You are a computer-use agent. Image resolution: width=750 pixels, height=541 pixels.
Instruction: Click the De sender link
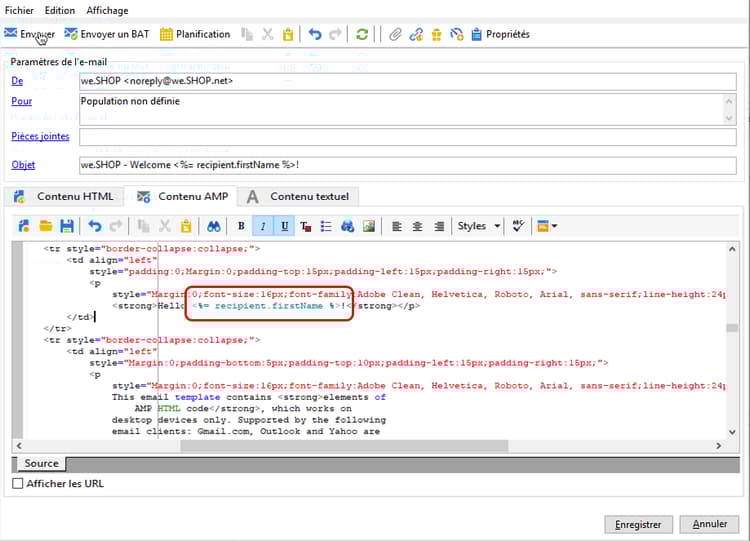tap(17, 81)
